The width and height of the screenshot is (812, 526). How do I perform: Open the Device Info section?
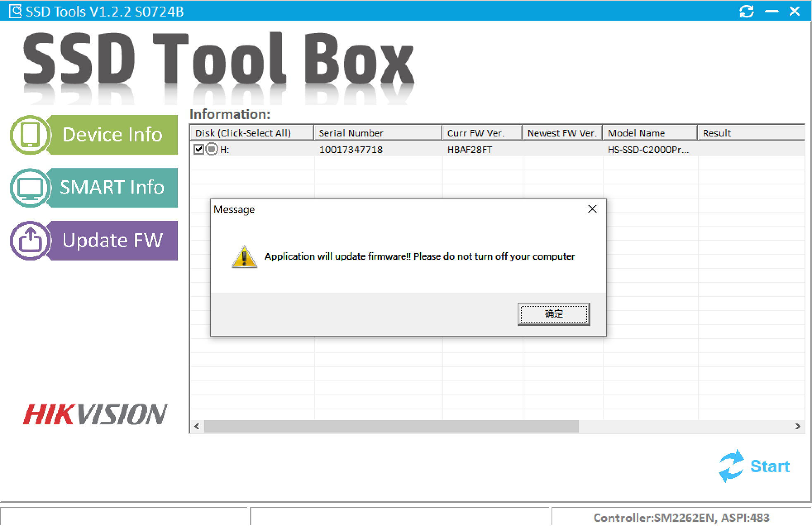point(112,135)
